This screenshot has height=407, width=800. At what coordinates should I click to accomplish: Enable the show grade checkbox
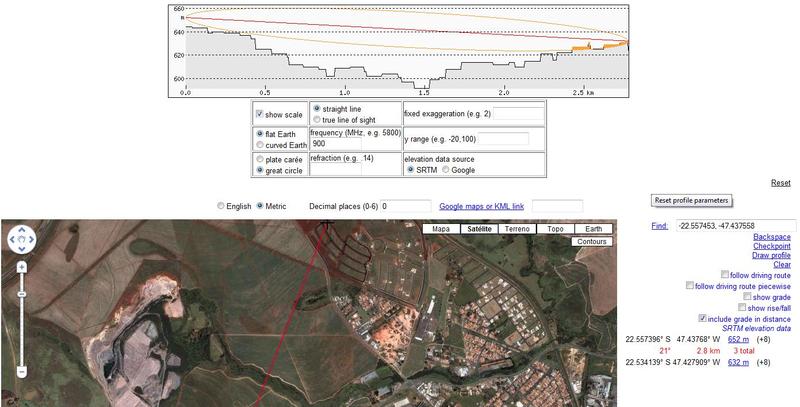coord(747,296)
